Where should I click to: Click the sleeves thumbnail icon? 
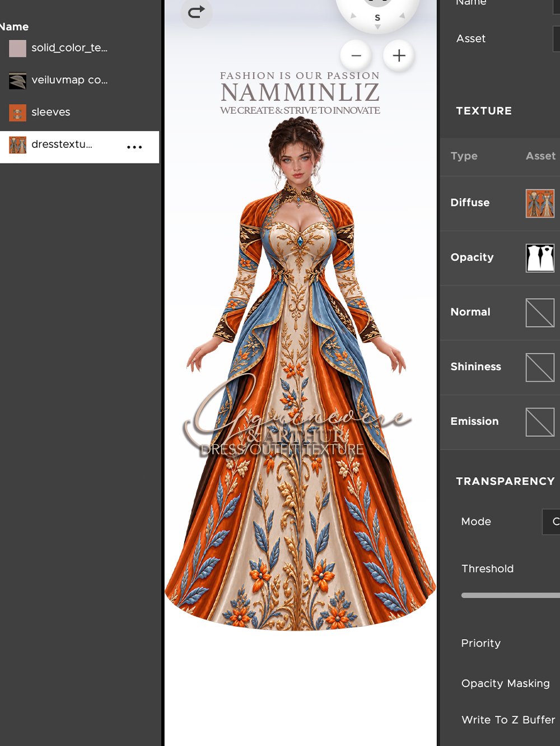(17, 113)
